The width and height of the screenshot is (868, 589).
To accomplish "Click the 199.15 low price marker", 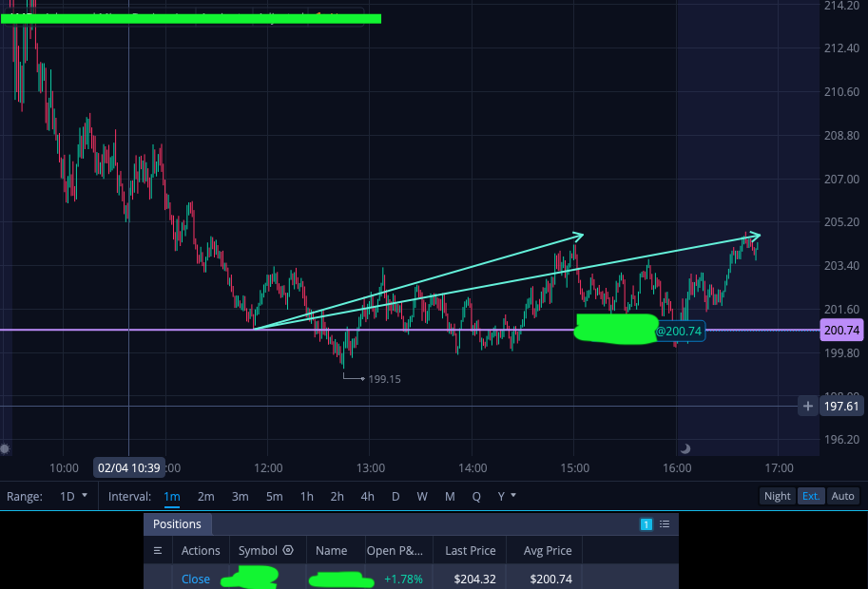I will coord(384,379).
